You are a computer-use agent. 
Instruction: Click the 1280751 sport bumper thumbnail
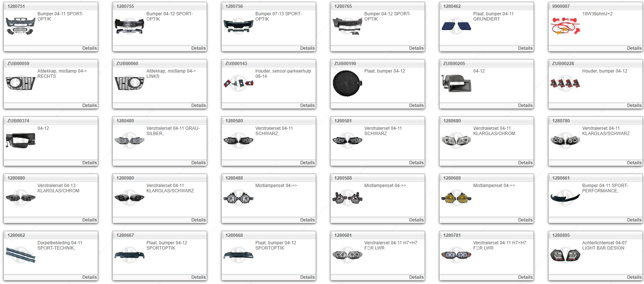pos(21,26)
